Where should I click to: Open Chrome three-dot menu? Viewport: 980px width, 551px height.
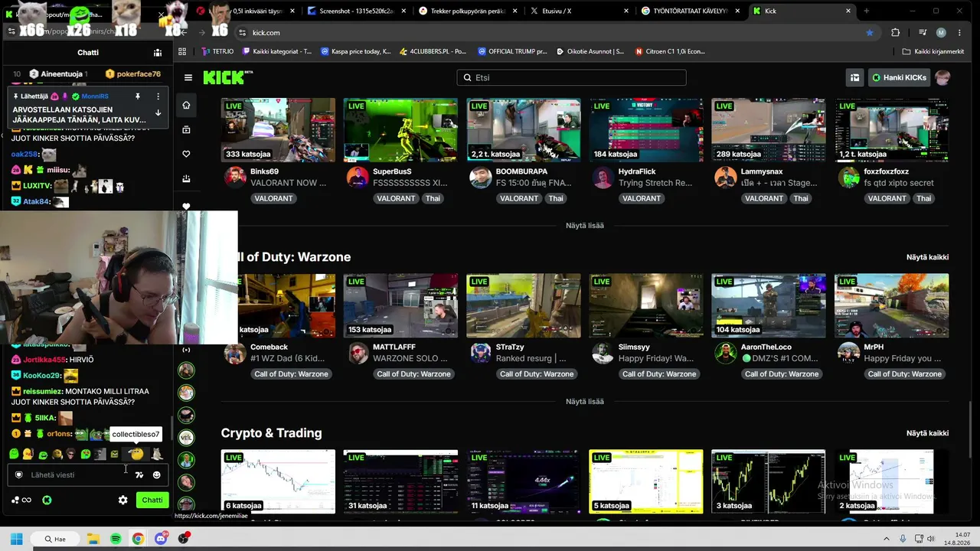pos(959,33)
